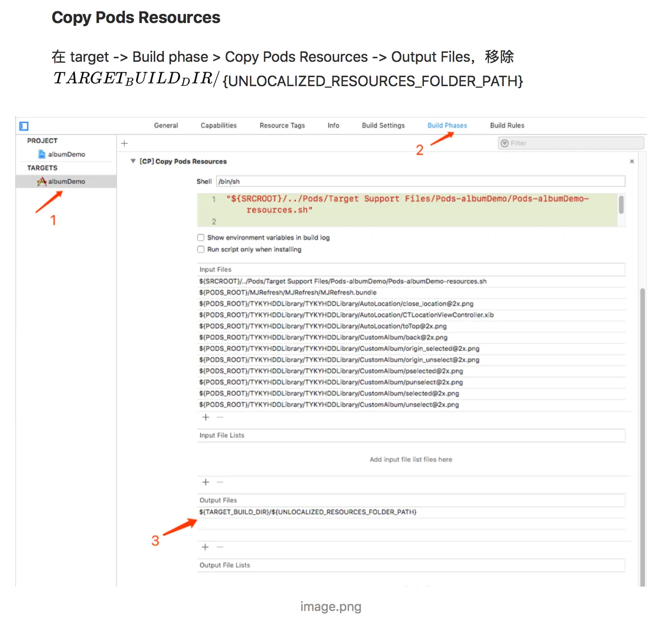This screenshot has height=624, width=672.
Task: Click into the shell script editor
Action: [407, 210]
